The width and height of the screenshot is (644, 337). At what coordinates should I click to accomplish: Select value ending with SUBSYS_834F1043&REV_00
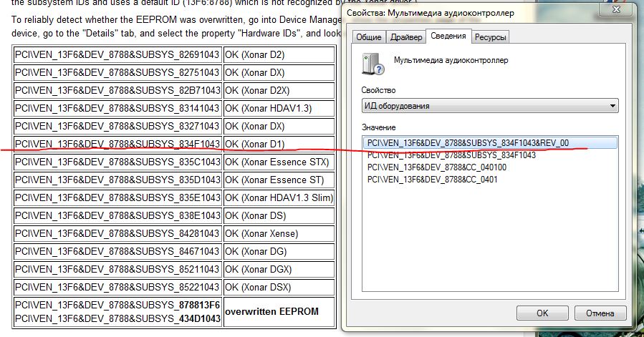[490, 143]
